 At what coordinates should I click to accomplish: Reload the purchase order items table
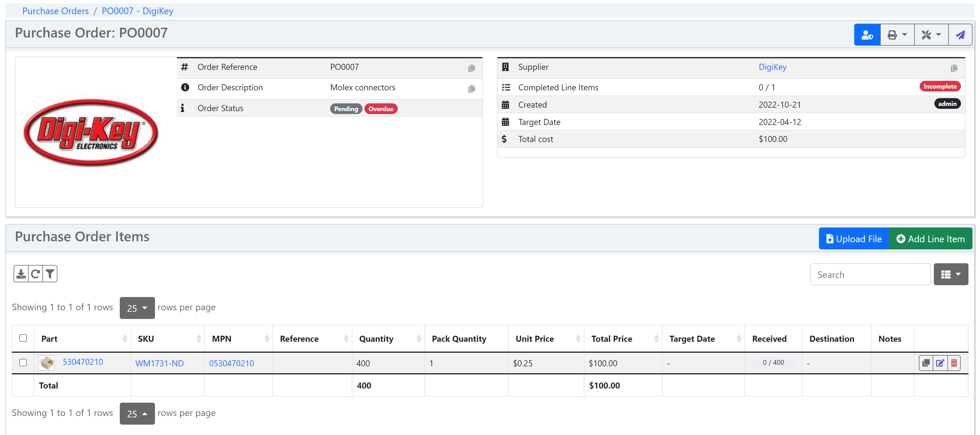35,274
